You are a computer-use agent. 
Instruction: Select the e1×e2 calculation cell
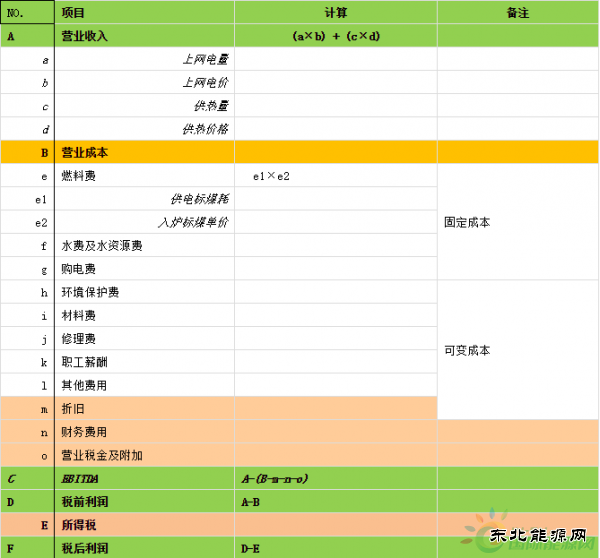(336, 176)
